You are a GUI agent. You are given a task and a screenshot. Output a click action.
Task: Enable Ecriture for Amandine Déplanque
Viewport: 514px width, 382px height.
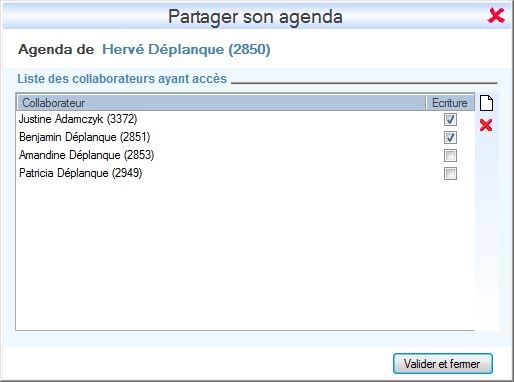pos(450,155)
